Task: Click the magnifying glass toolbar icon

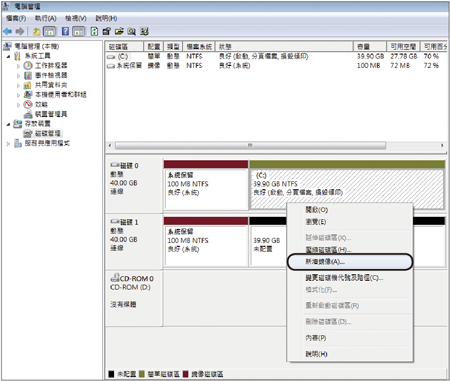Action: pos(132,32)
